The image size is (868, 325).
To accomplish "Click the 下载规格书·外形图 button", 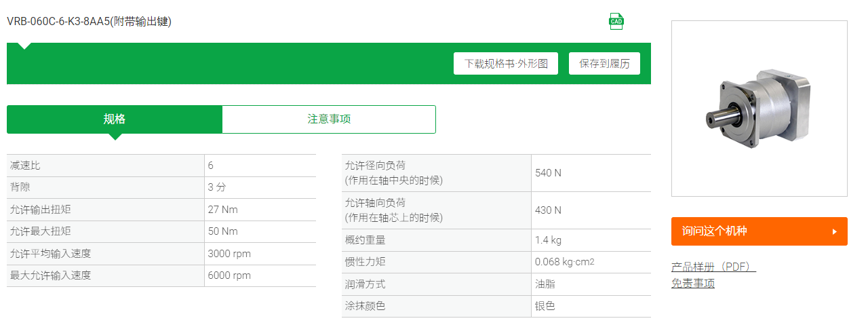I will [506, 64].
